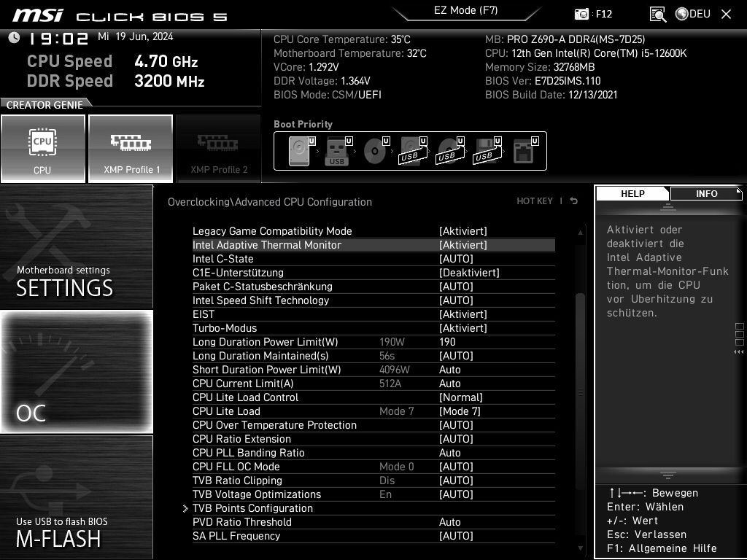Click the Overclocking\Advanced CPU Configuration breadcrumb

coord(270,202)
